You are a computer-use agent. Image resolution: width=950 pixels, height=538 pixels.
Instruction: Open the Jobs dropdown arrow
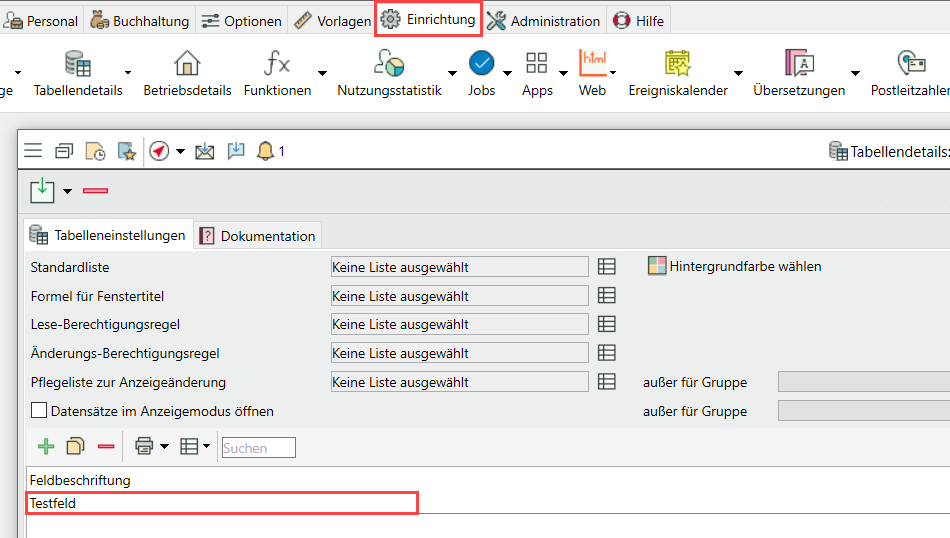point(507,72)
